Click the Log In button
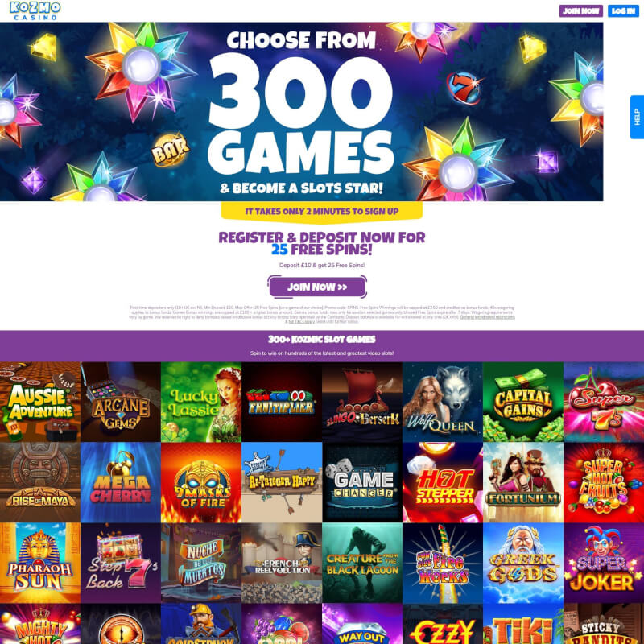The width and height of the screenshot is (644, 644). (x=623, y=11)
